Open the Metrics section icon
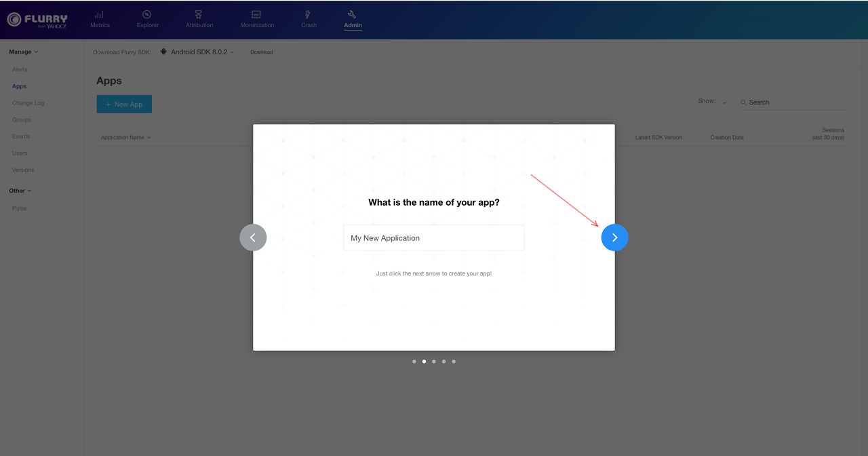868x456 pixels. (100, 15)
